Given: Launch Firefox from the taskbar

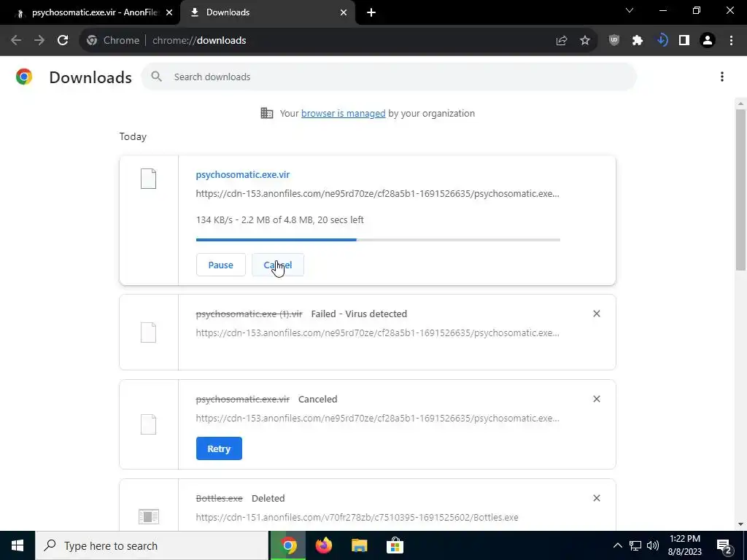Looking at the screenshot, I should click(324, 545).
